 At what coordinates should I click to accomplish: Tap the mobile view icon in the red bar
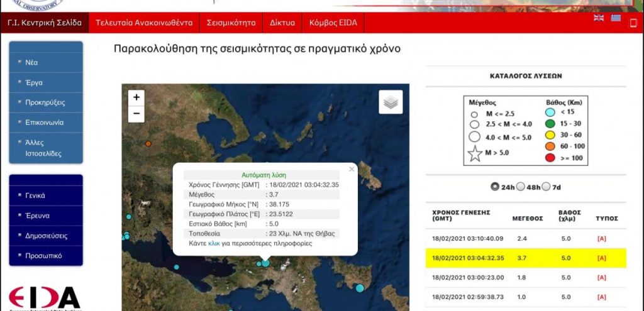click(633, 23)
